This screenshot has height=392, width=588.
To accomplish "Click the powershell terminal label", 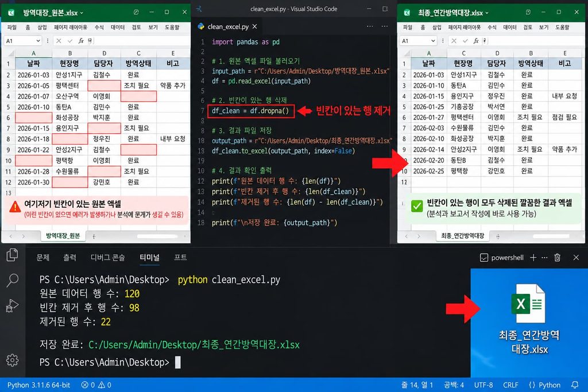I will 507,258.
